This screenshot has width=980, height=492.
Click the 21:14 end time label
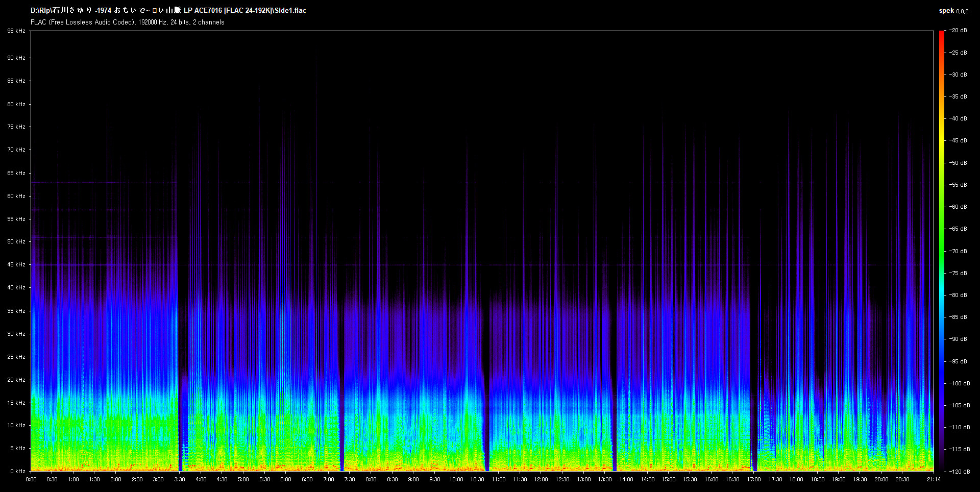pyautogui.click(x=934, y=480)
